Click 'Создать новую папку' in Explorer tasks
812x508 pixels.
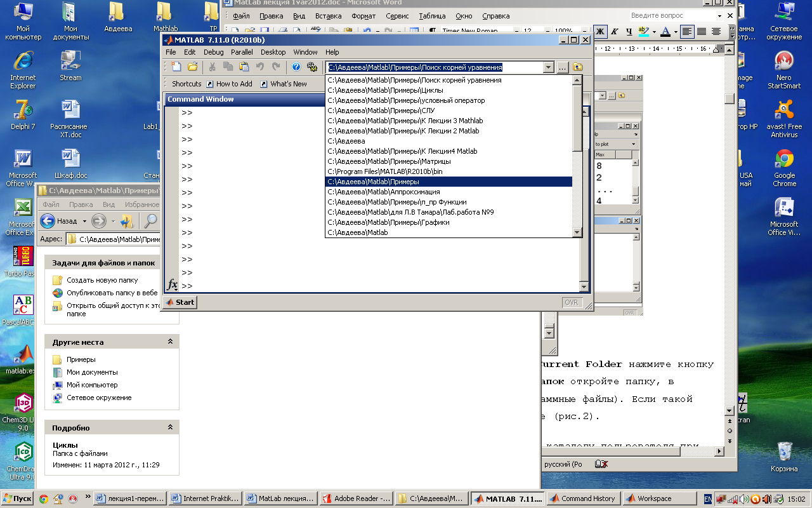coord(102,280)
